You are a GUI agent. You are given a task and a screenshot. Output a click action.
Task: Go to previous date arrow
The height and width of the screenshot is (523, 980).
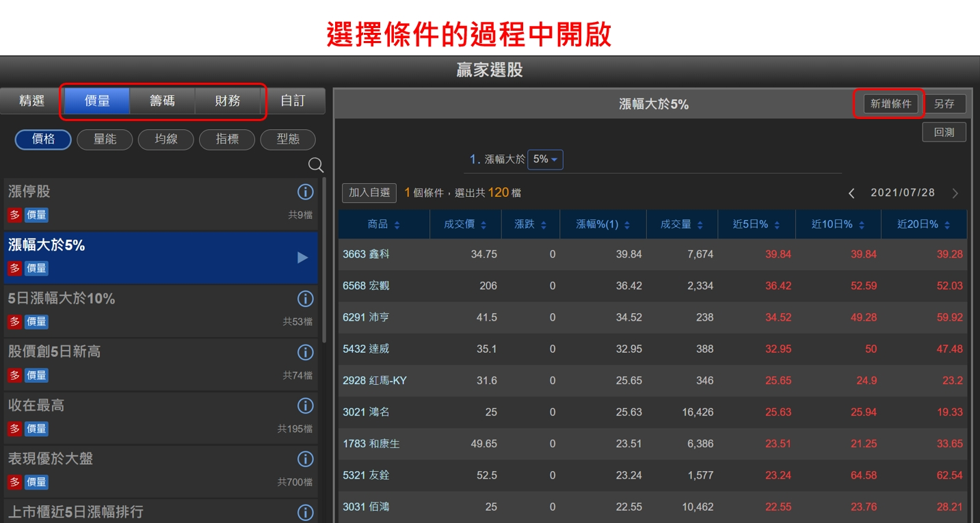[x=851, y=193]
